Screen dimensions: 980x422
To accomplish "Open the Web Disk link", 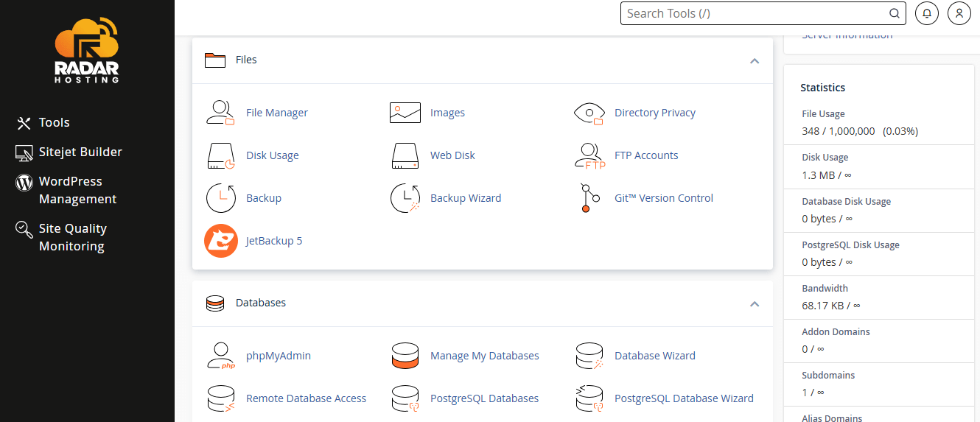I will click(x=452, y=155).
